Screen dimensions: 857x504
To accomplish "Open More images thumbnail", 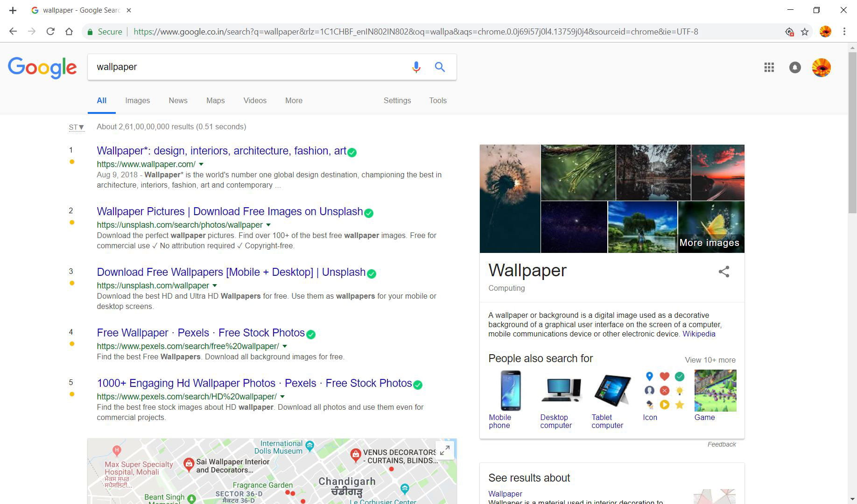I will tap(711, 227).
